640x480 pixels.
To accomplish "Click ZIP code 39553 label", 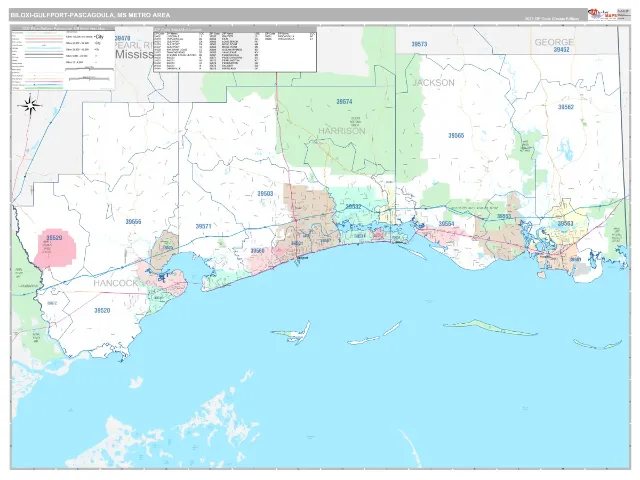I will [504, 217].
